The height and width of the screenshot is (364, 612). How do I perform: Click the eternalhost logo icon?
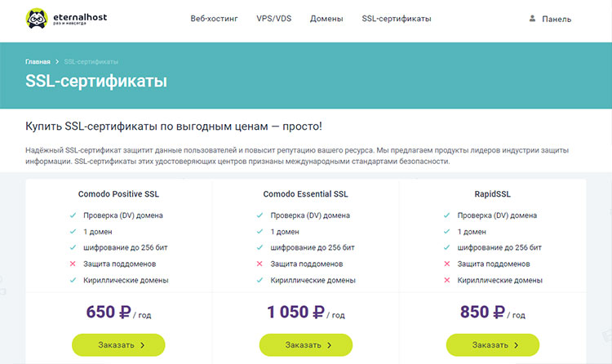pos(36,18)
